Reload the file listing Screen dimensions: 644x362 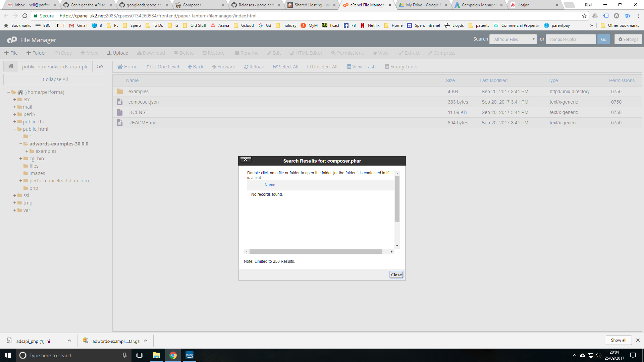(x=254, y=66)
